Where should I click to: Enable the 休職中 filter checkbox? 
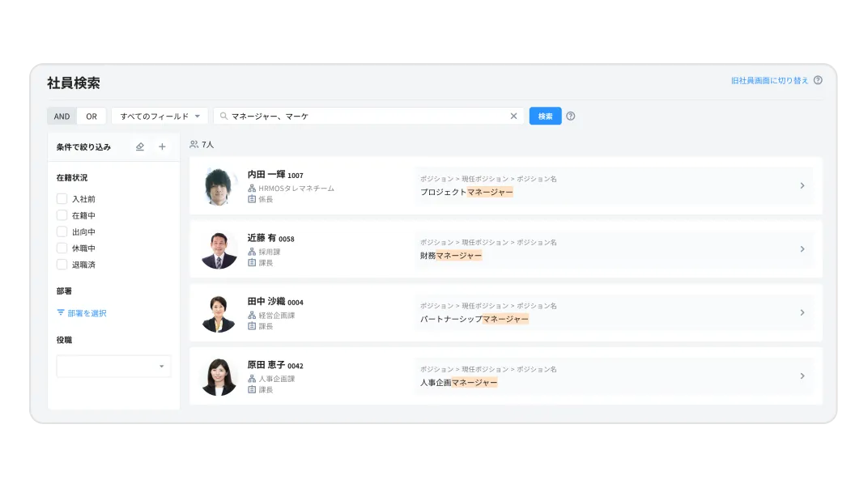(x=62, y=248)
